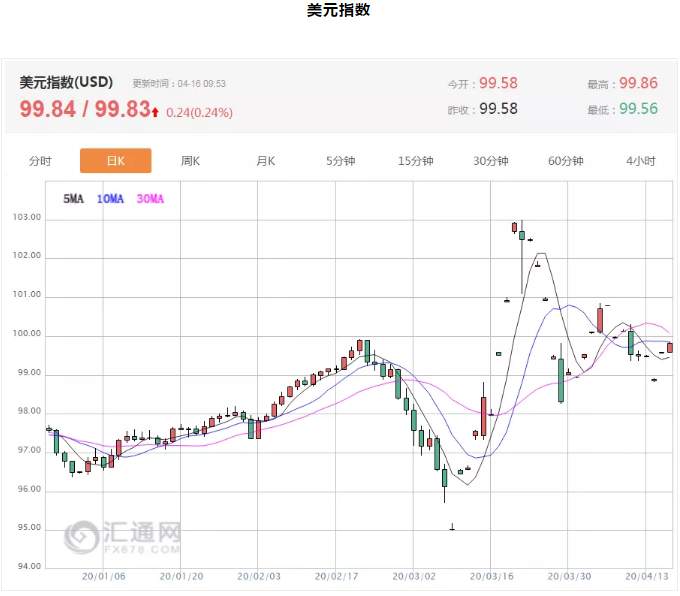Click the red up arrow beside the price
This screenshot has height=596, width=680.
(x=155, y=112)
